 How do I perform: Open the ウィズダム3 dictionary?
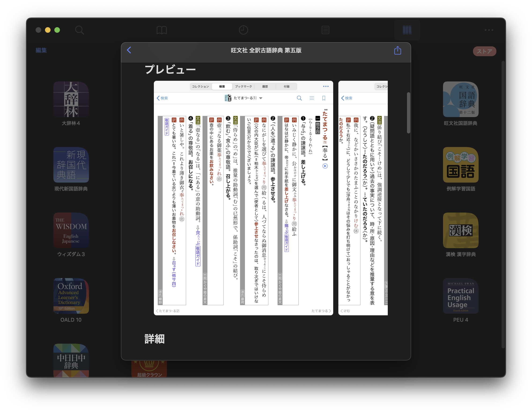(71, 230)
